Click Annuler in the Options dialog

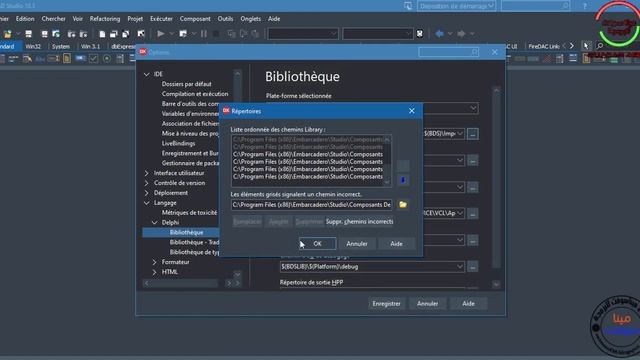(x=427, y=304)
